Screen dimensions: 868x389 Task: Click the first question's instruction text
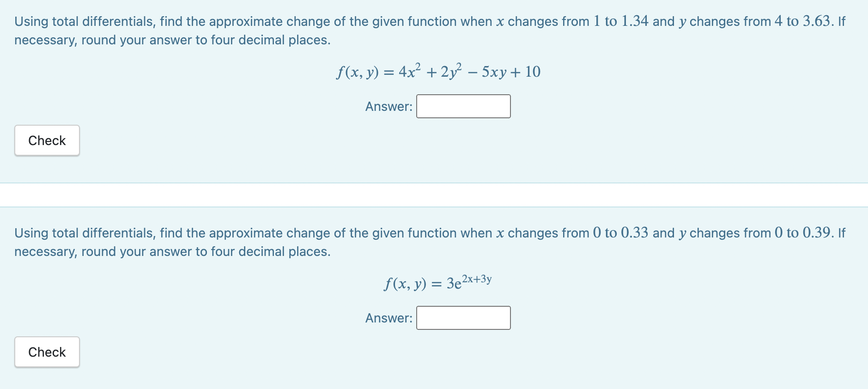[277, 21]
